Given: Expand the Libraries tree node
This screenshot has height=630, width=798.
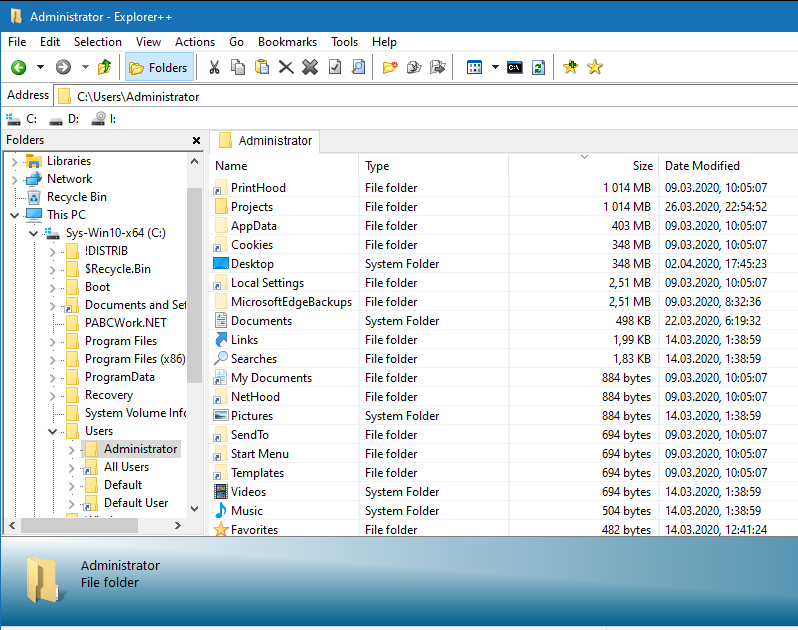Looking at the screenshot, I should click(14, 162).
